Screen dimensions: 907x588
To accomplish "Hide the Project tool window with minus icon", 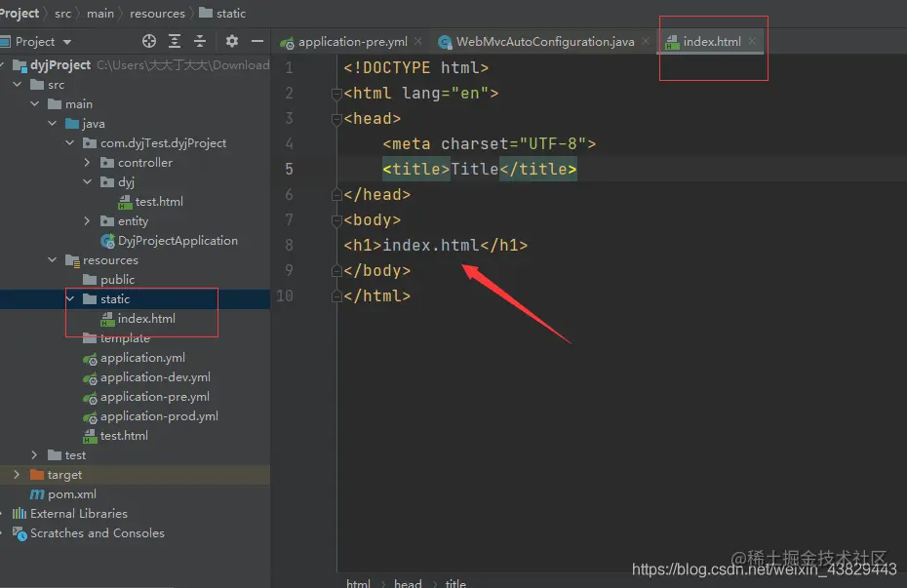I will 257,41.
